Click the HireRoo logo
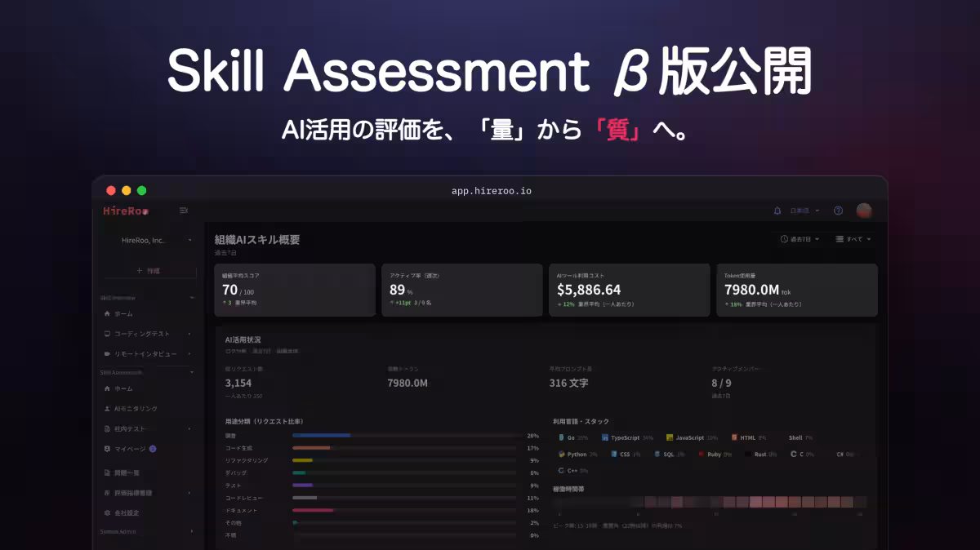Screen dimensions: 980x550 coord(126,211)
